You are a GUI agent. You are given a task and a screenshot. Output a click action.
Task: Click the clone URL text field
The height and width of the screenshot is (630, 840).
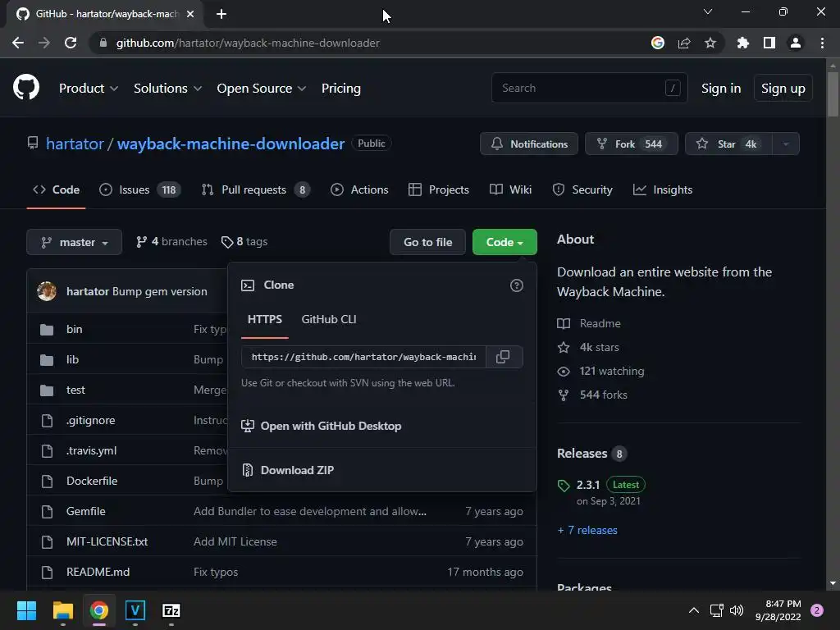pos(363,357)
